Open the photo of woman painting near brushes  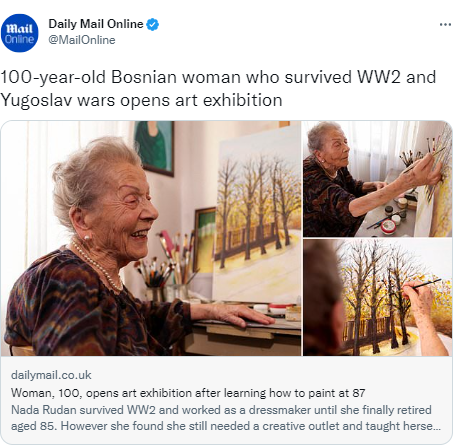click(377, 179)
